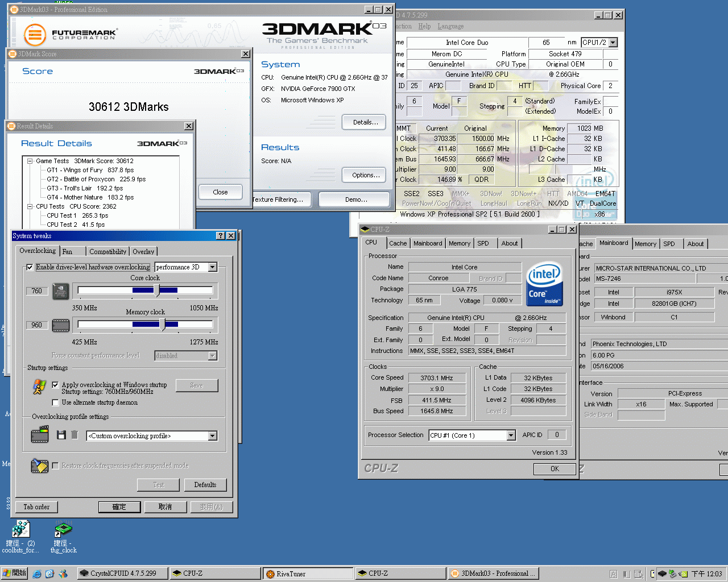Open Cache tab in front CPU-Z window
This screenshot has height=582, width=728.
[398, 243]
